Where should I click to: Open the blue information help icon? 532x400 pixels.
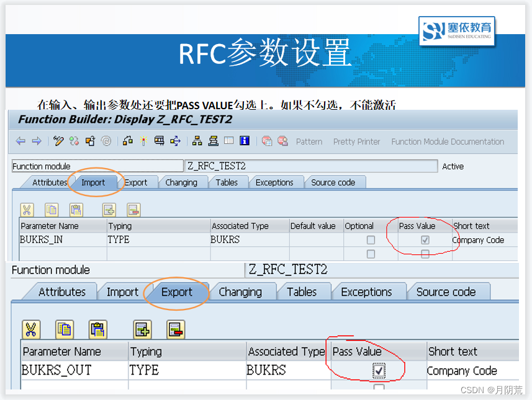245,140
